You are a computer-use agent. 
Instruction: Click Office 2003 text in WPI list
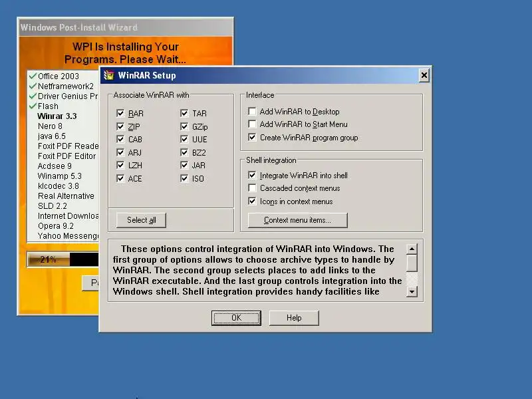point(59,76)
